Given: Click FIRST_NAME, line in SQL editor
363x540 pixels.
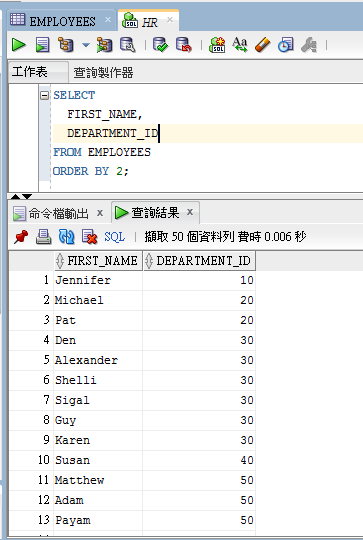Looking at the screenshot, I should tap(105, 114).
